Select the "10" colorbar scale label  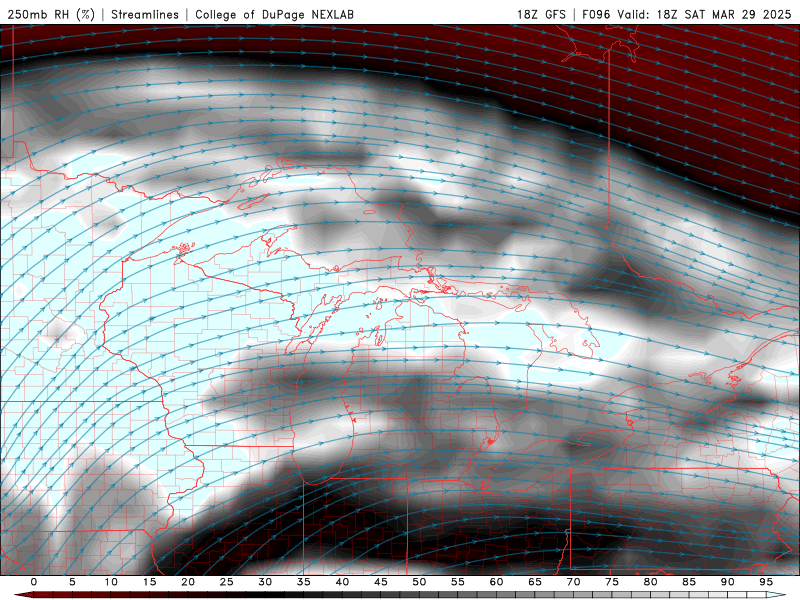111,582
